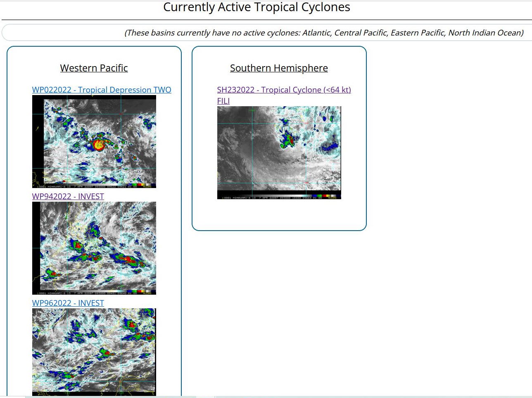The height and width of the screenshot is (398, 532).
Task: Click the no active cyclones basin notice
Action: click(x=324, y=33)
